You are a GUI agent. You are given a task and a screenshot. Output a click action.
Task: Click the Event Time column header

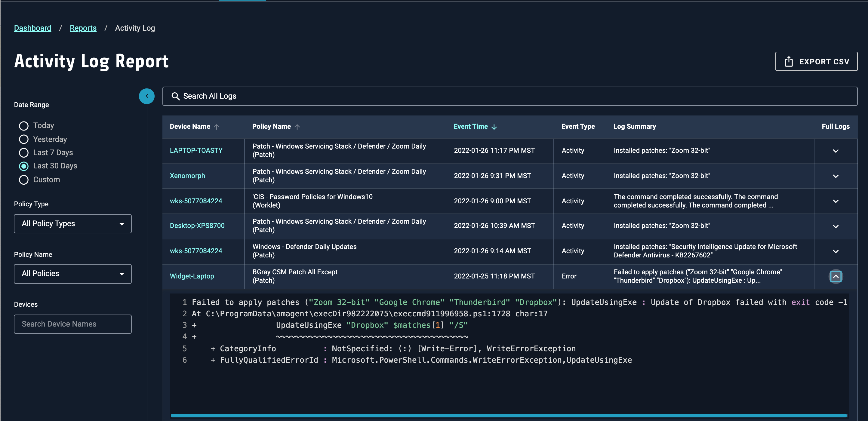click(470, 127)
